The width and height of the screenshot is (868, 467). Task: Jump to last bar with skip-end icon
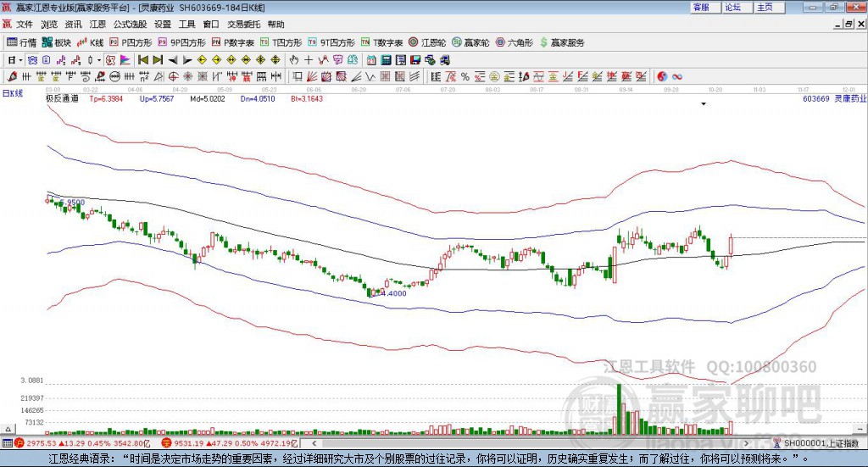coord(158,60)
